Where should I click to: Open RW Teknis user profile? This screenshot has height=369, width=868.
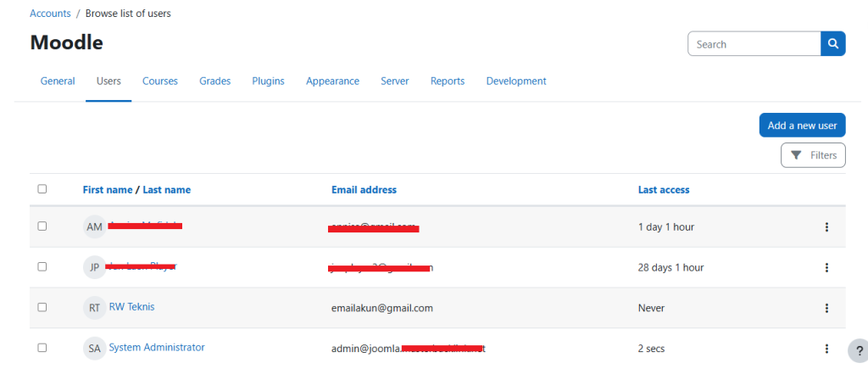click(131, 306)
